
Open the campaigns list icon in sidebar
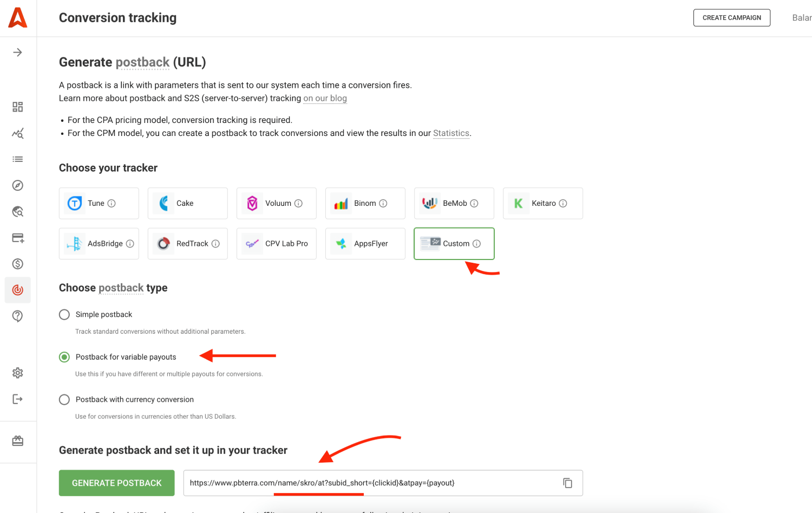[x=18, y=159]
